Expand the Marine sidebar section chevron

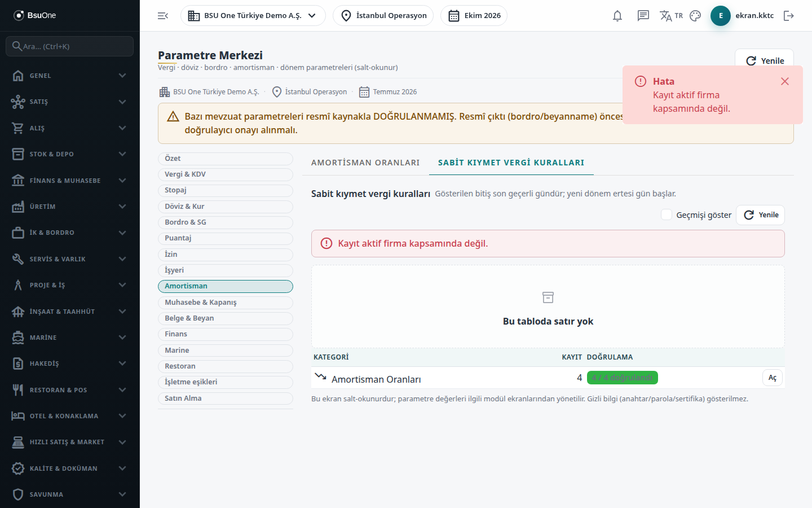[122, 338]
